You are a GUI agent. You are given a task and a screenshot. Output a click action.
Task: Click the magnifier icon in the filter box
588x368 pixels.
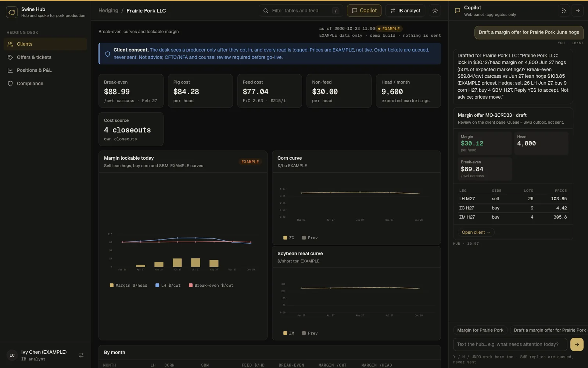pos(266,11)
